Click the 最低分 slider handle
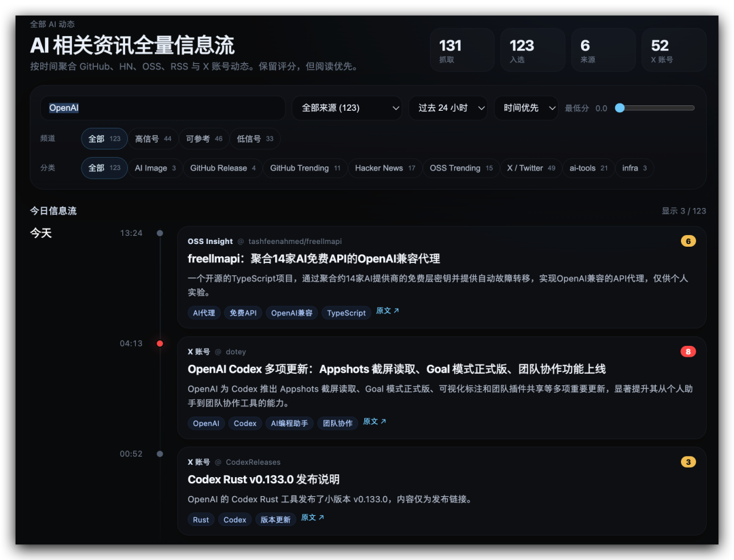The height and width of the screenshot is (560, 734). [620, 108]
